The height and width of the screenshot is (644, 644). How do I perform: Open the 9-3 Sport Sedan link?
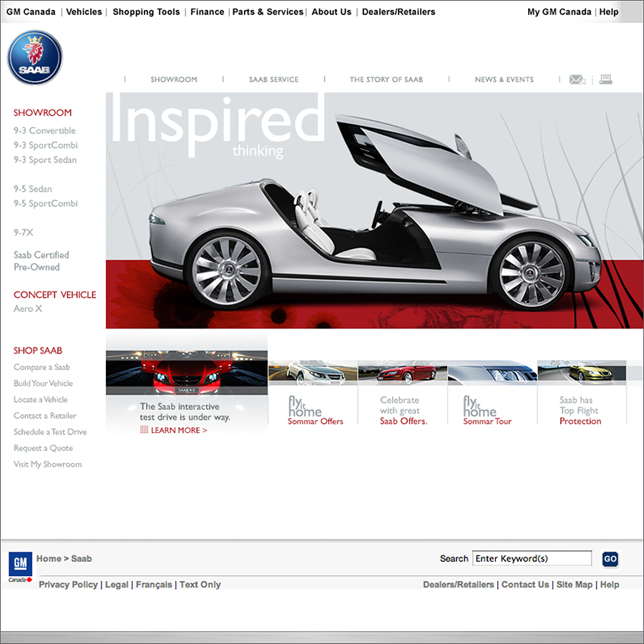[x=45, y=160]
